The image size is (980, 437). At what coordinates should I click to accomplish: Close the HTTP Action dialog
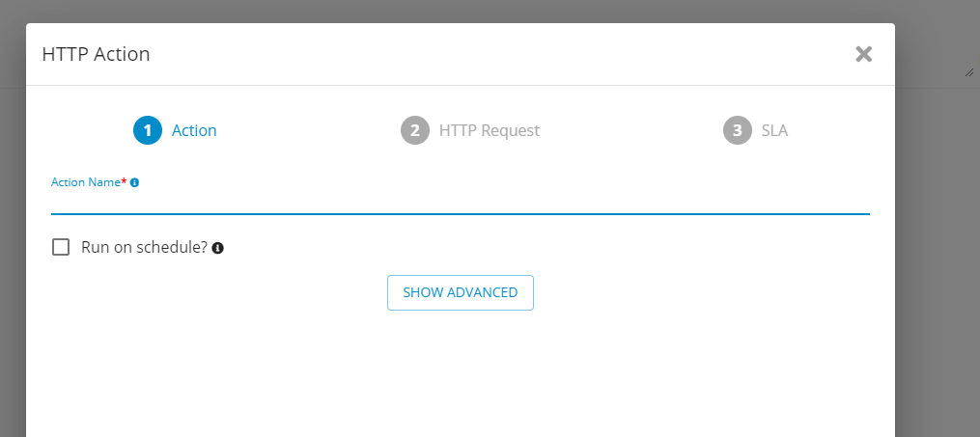[863, 54]
